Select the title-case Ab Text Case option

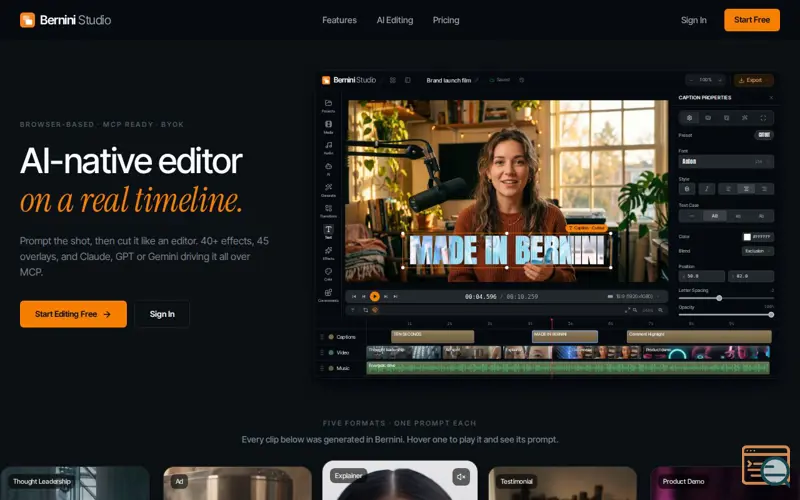(761, 216)
